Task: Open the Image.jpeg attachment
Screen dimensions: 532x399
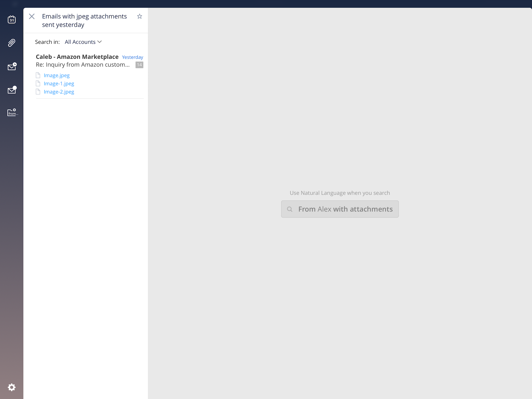Action: (57, 75)
